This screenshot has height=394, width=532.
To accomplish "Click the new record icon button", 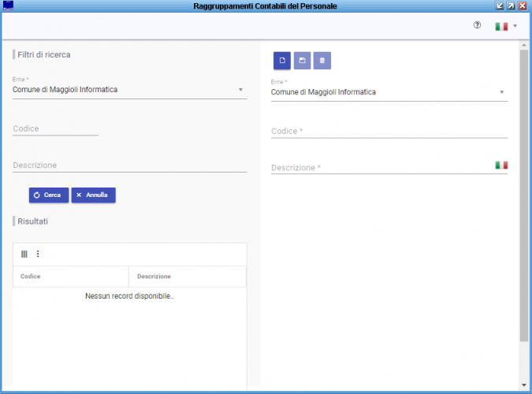I will point(282,61).
